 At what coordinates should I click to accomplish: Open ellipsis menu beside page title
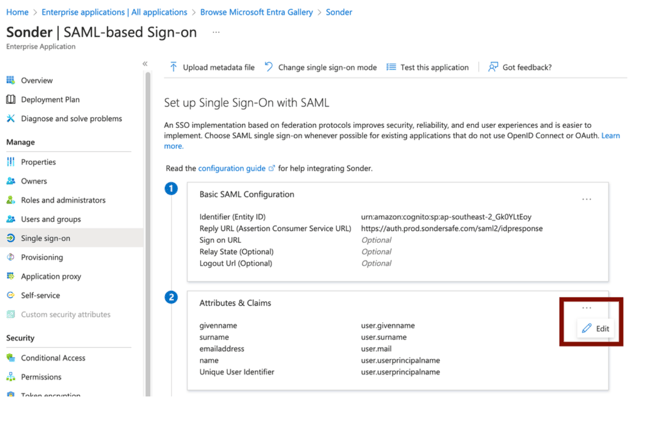pos(216,32)
